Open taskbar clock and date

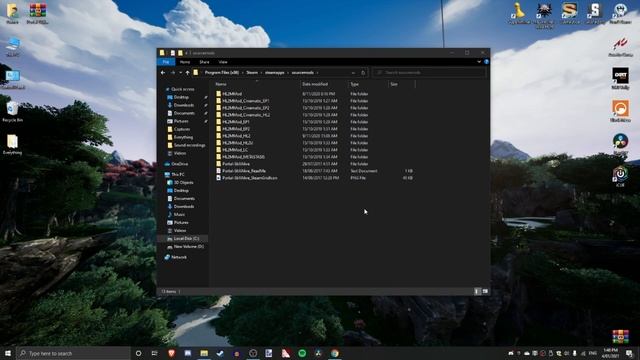click(x=610, y=353)
